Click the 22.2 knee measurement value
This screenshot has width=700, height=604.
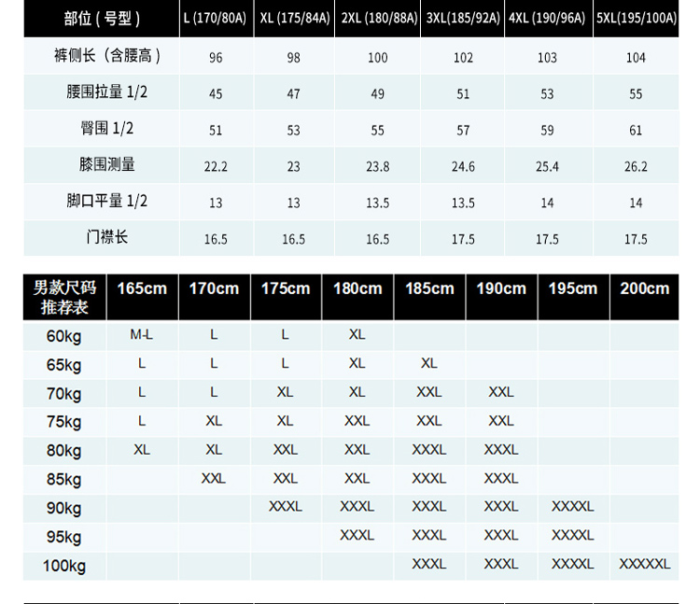coord(216,167)
